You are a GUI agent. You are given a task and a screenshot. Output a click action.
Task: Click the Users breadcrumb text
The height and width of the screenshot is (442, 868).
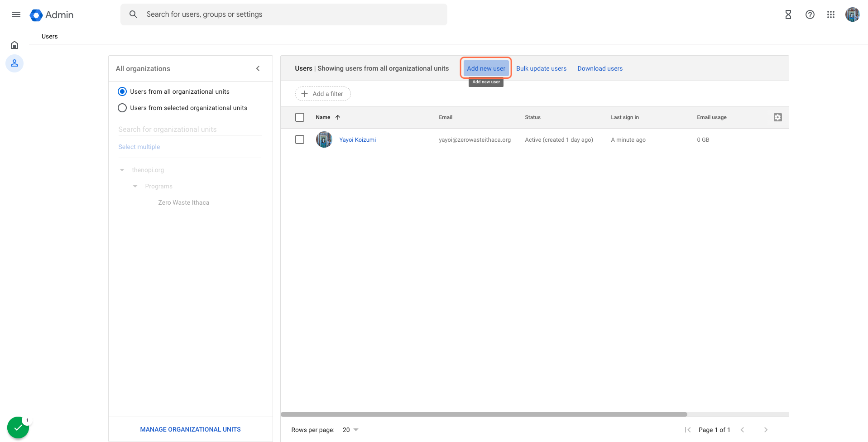50,36
